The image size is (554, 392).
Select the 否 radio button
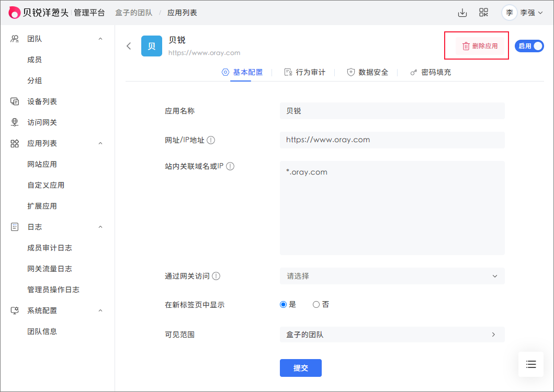(x=316, y=304)
